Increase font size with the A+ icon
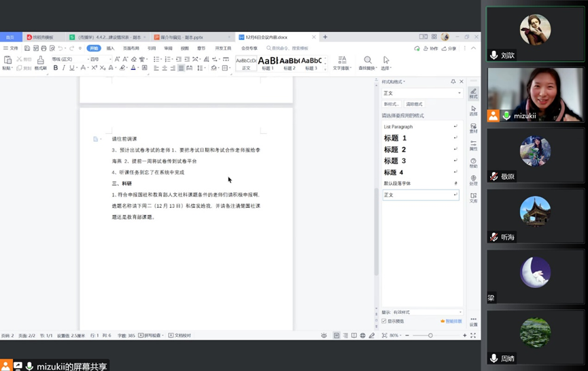588x371 pixels. click(117, 59)
